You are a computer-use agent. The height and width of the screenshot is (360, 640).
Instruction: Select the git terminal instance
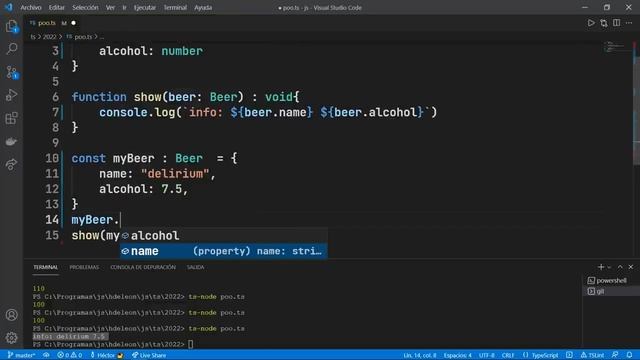point(611,291)
